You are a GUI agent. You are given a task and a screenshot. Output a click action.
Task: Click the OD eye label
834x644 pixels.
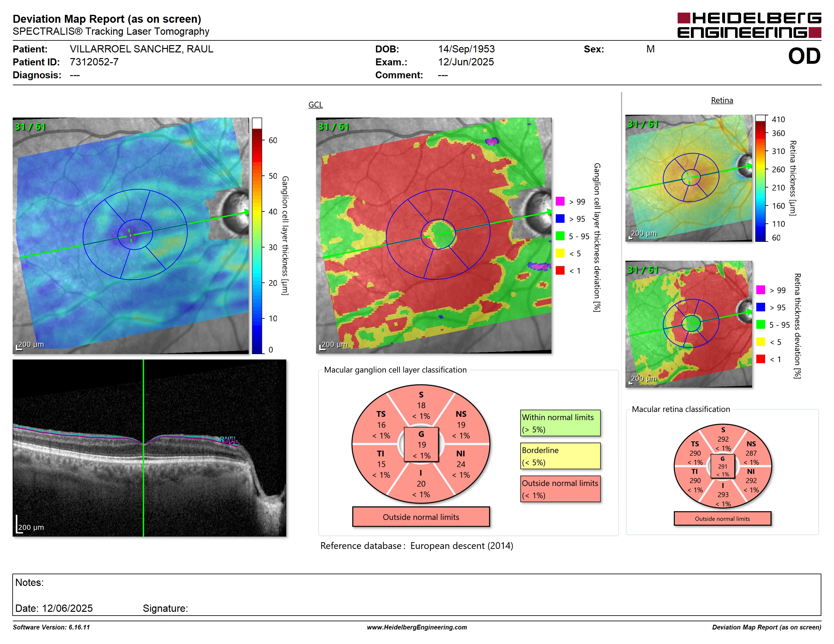tap(804, 57)
